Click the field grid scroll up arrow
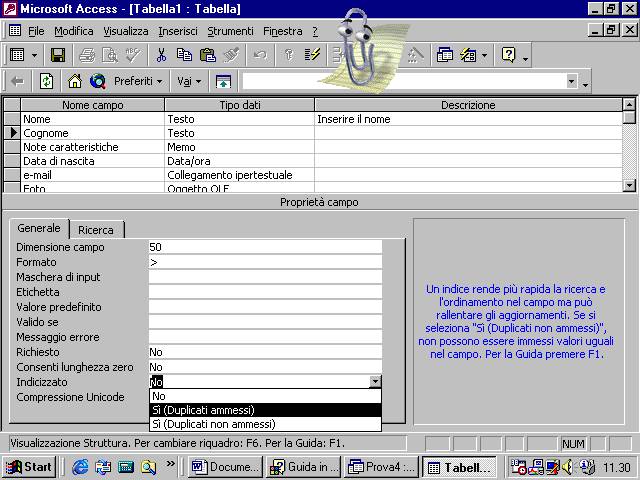Image resolution: width=640 pixels, height=480 pixels. (629, 104)
